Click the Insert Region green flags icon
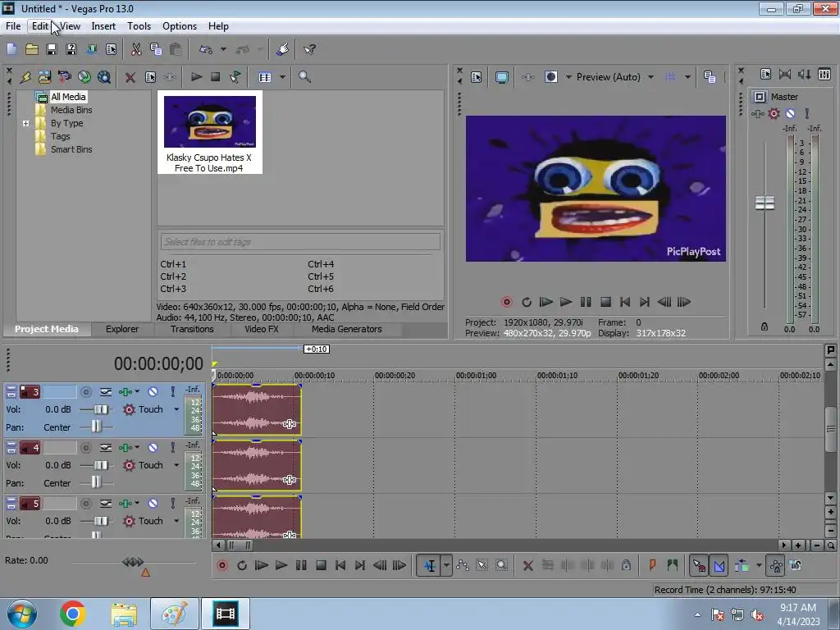Viewport: 840px width, 630px height. (x=672, y=565)
